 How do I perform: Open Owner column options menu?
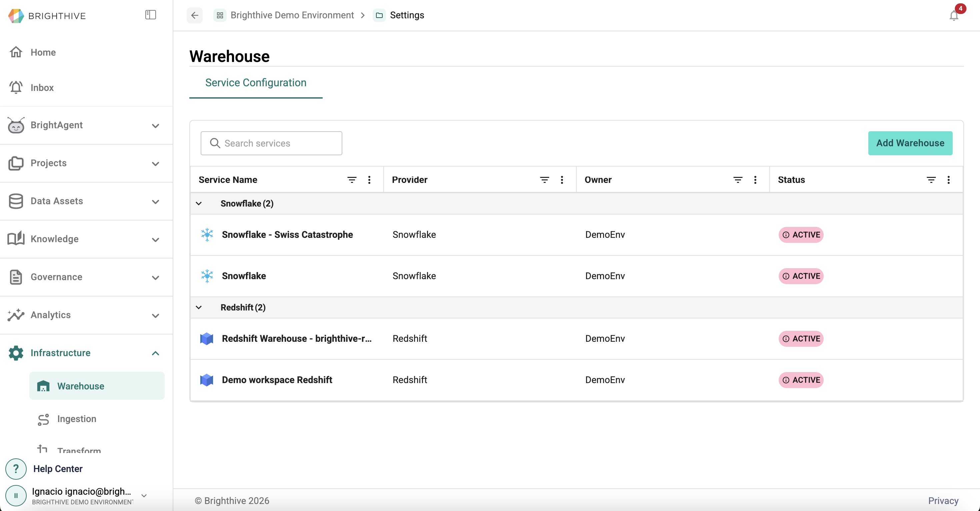(x=755, y=180)
